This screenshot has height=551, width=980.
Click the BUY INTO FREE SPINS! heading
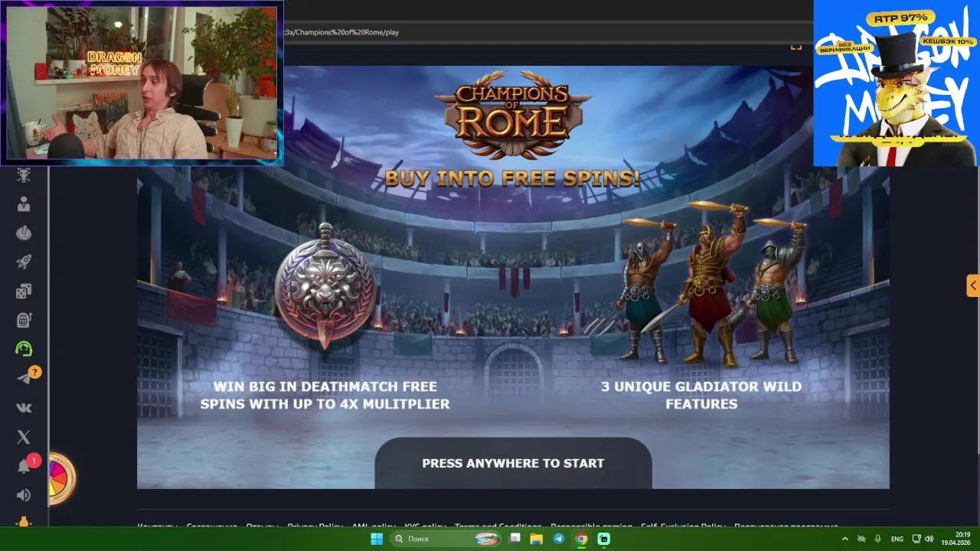click(512, 178)
